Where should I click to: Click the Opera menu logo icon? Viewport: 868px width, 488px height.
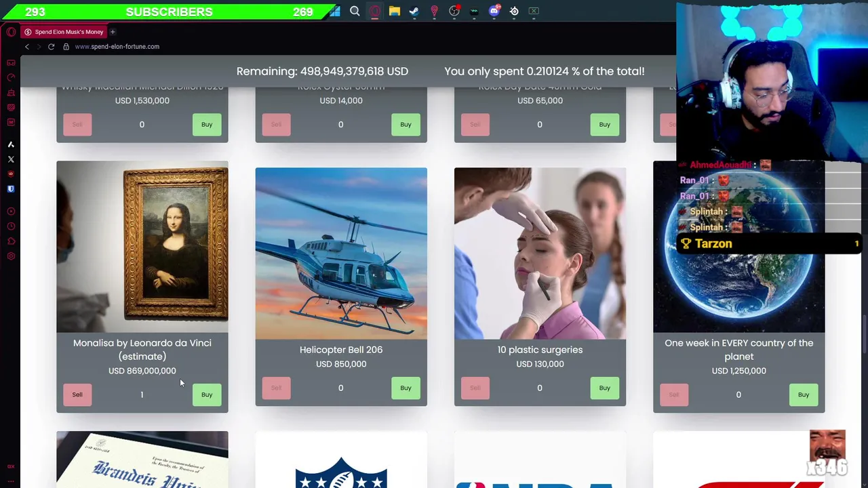click(x=11, y=32)
